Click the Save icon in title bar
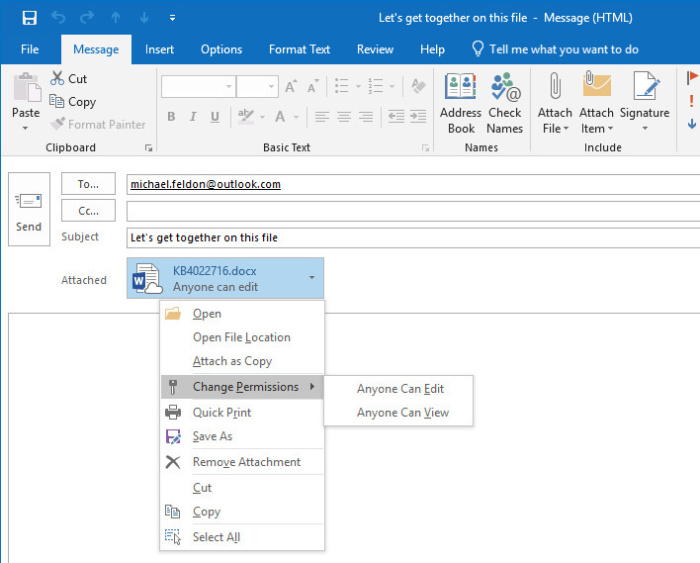The image size is (700, 563). point(29,18)
